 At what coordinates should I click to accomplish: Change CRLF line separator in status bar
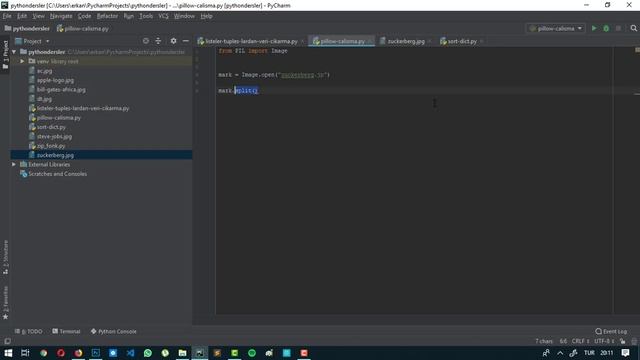point(580,341)
